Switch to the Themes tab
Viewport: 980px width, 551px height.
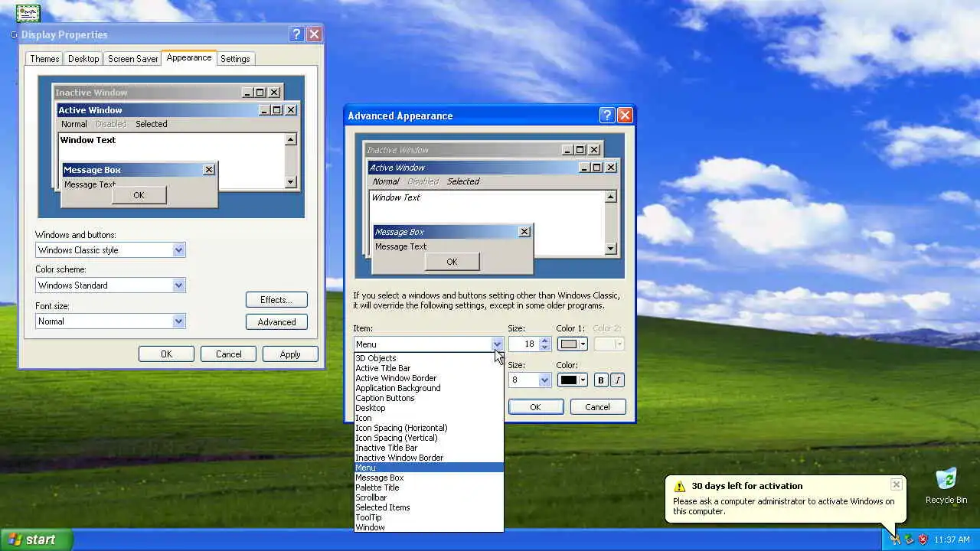pos(44,59)
